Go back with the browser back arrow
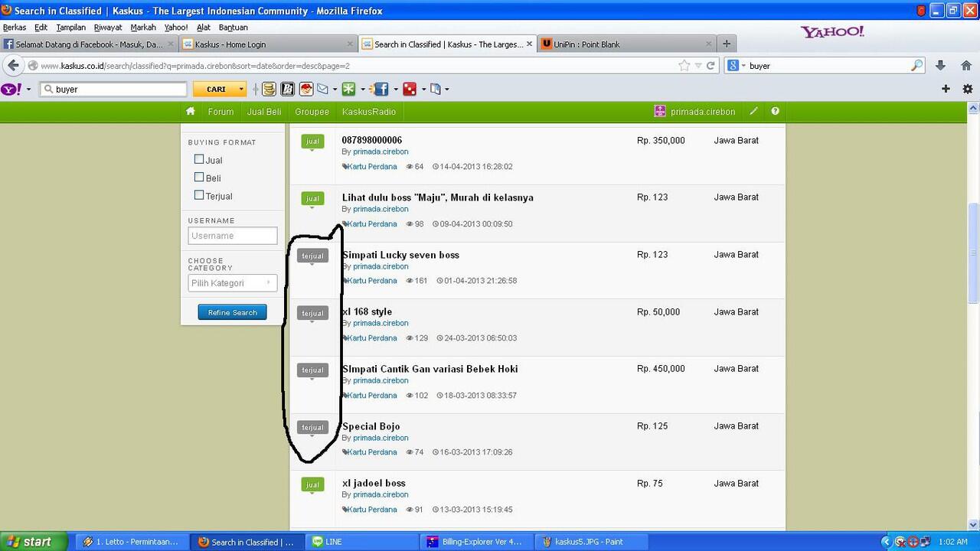Image resolution: width=980 pixels, height=551 pixels. point(13,66)
